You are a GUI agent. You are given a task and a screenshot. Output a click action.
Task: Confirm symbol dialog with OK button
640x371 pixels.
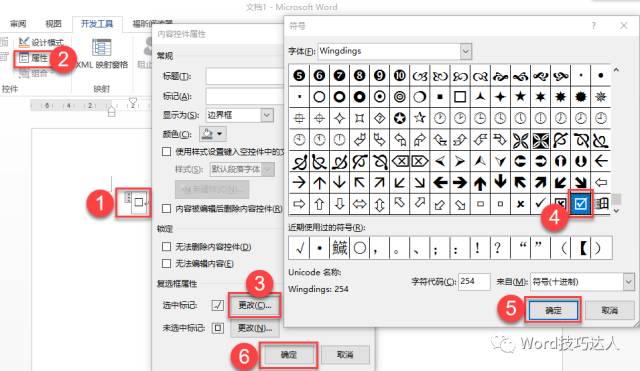pyautogui.click(x=553, y=311)
